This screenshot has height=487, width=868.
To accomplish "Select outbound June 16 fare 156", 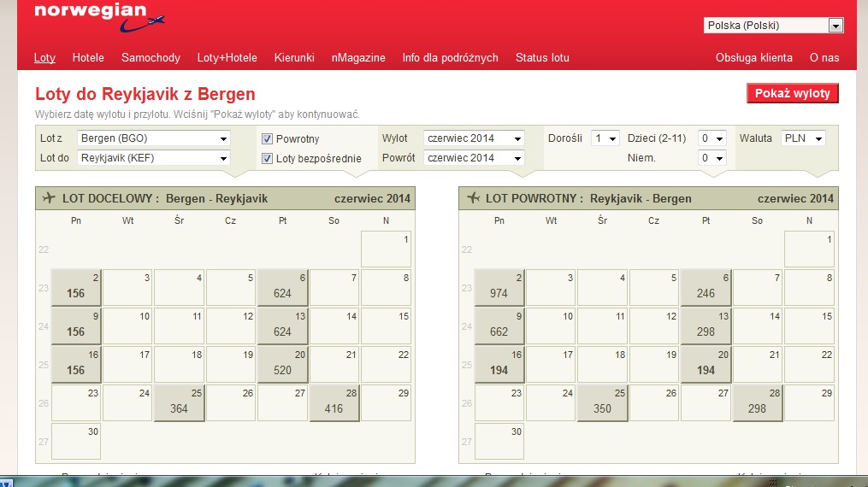I will 76,364.
